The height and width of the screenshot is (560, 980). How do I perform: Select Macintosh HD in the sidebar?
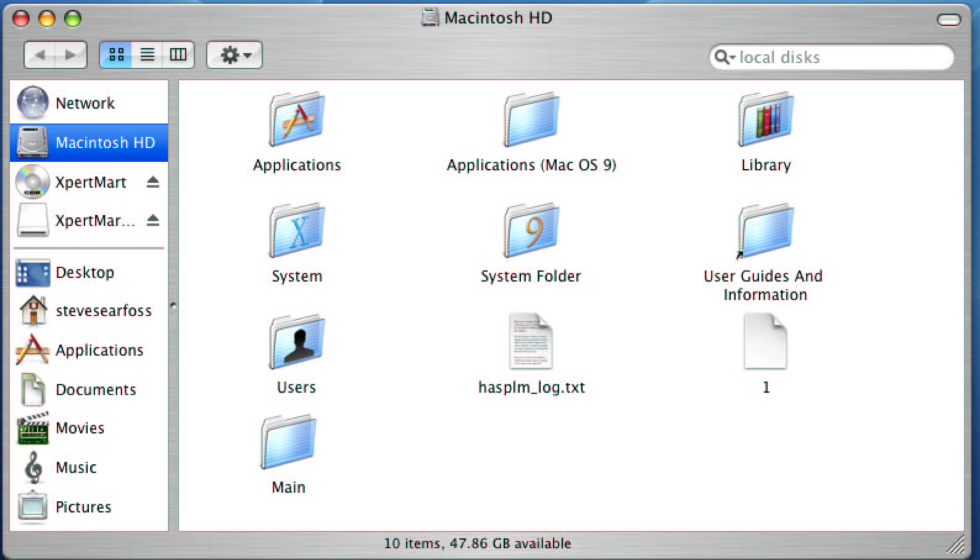(x=89, y=143)
